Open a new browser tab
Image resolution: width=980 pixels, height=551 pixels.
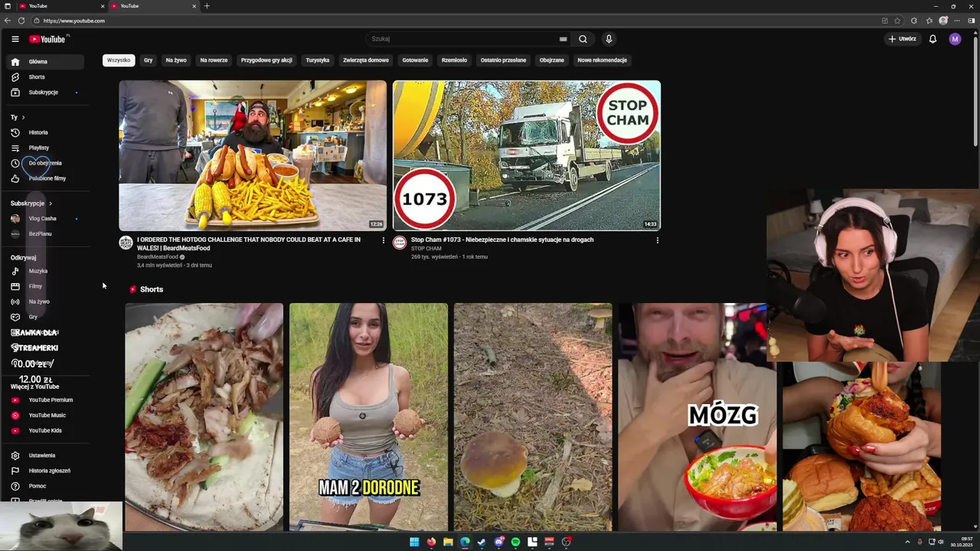tap(207, 6)
